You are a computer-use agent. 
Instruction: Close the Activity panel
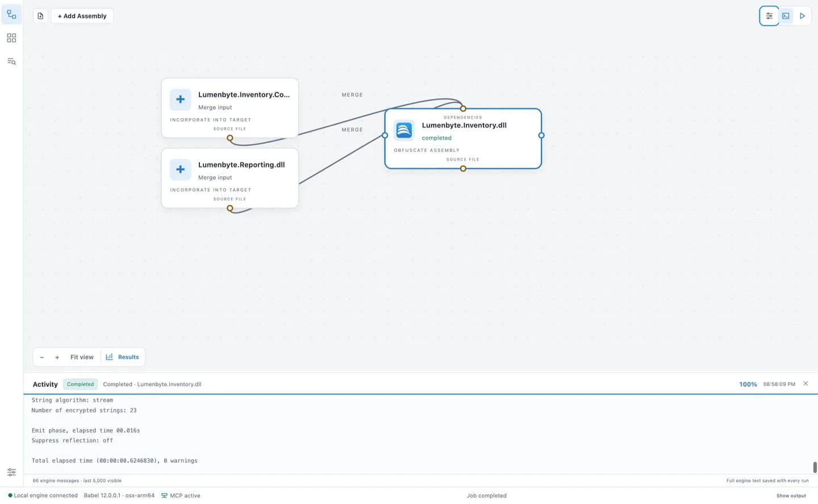(x=806, y=384)
